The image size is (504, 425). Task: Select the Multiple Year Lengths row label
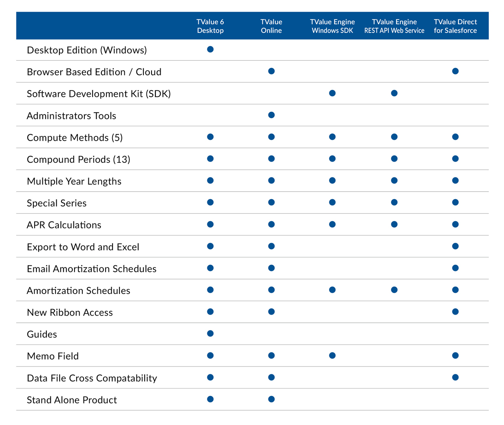[x=74, y=181]
